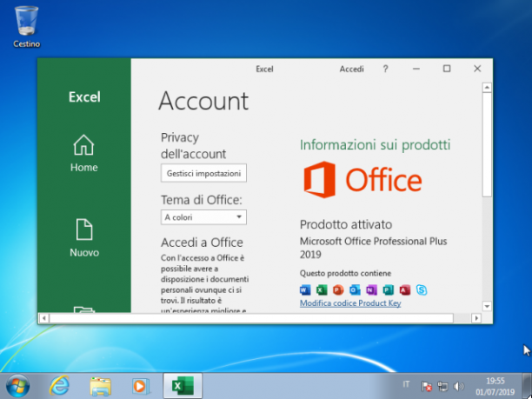Click the horizontal scrollbar right arrow
532x399 pixels.
point(476,318)
